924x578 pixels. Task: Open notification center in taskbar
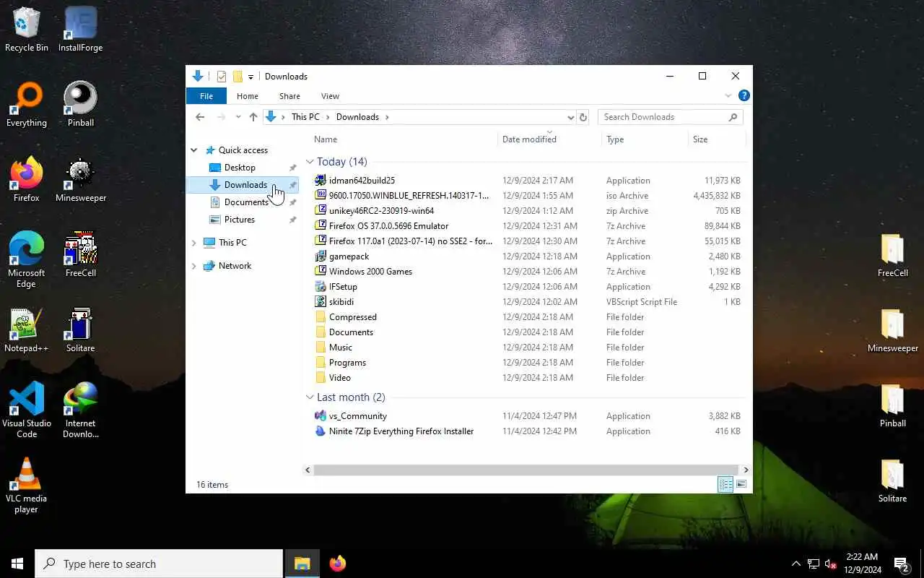[901, 564]
